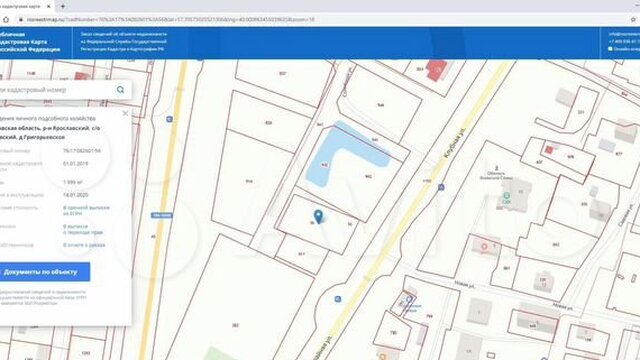Click the blue road number sign on the yellow road
This screenshot has width=640, height=360.
click(x=162, y=215)
